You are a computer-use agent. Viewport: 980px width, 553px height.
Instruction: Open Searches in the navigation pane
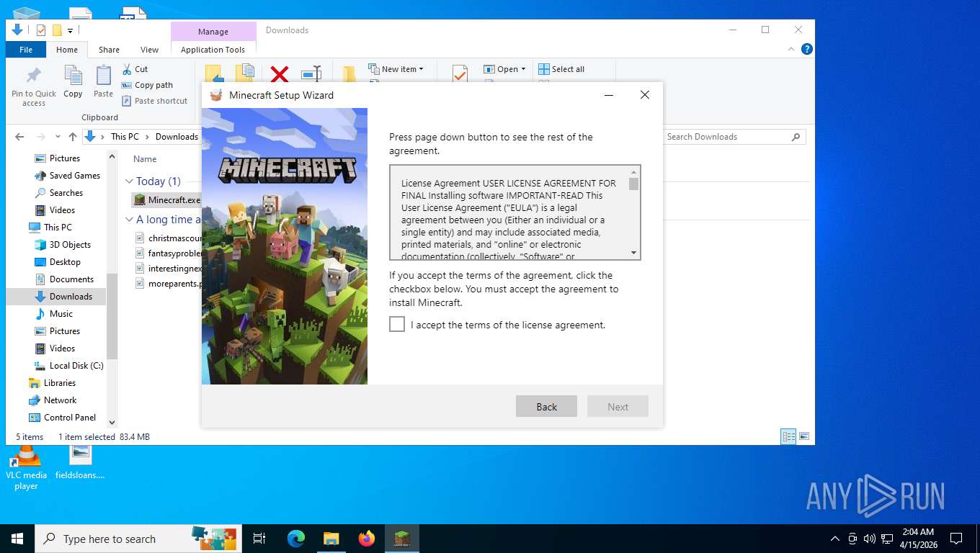59,193
